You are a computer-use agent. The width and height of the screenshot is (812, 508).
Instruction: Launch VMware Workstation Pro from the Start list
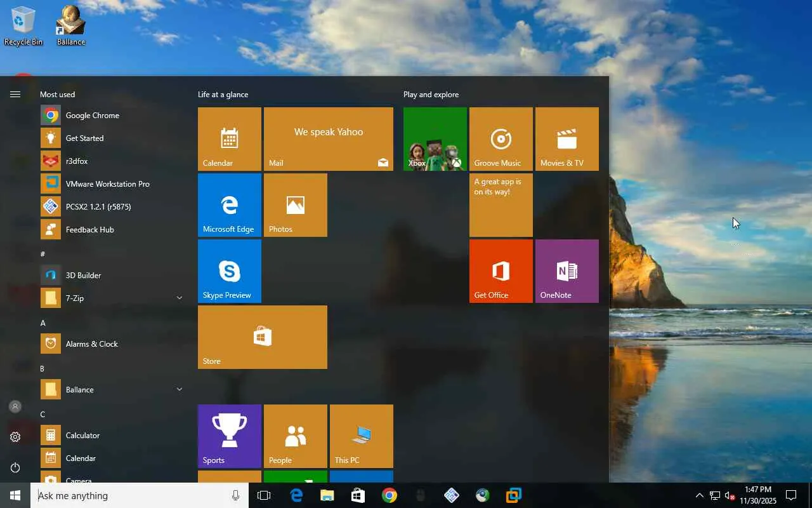pos(112,184)
